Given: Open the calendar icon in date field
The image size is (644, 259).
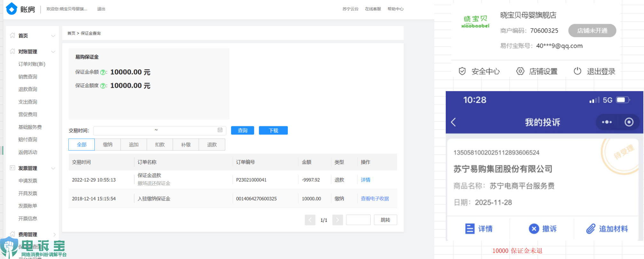Looking at the screenshot, I should pos(220,130).
